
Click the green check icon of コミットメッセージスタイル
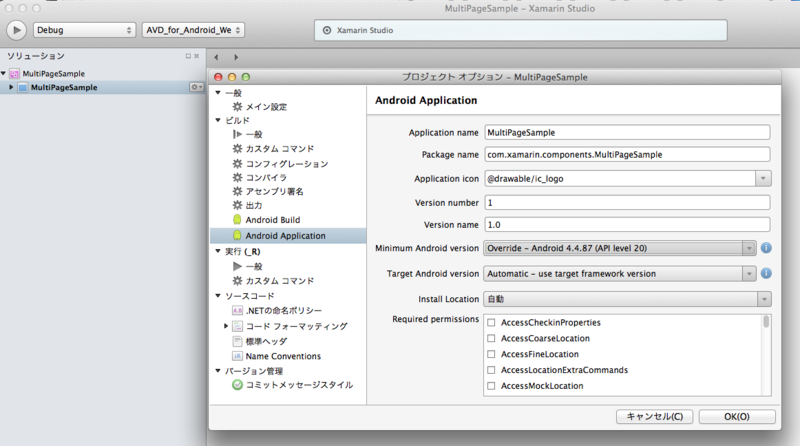tap(237, 385)
